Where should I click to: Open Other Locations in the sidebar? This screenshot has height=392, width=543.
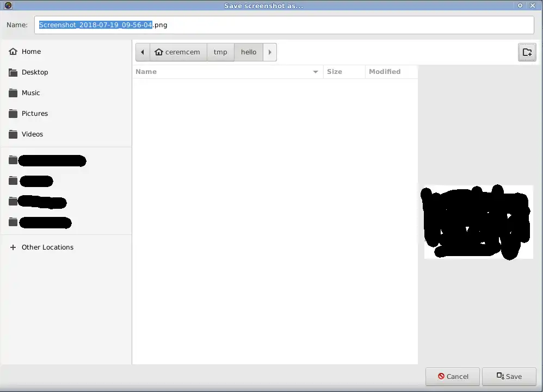(66, 247)
